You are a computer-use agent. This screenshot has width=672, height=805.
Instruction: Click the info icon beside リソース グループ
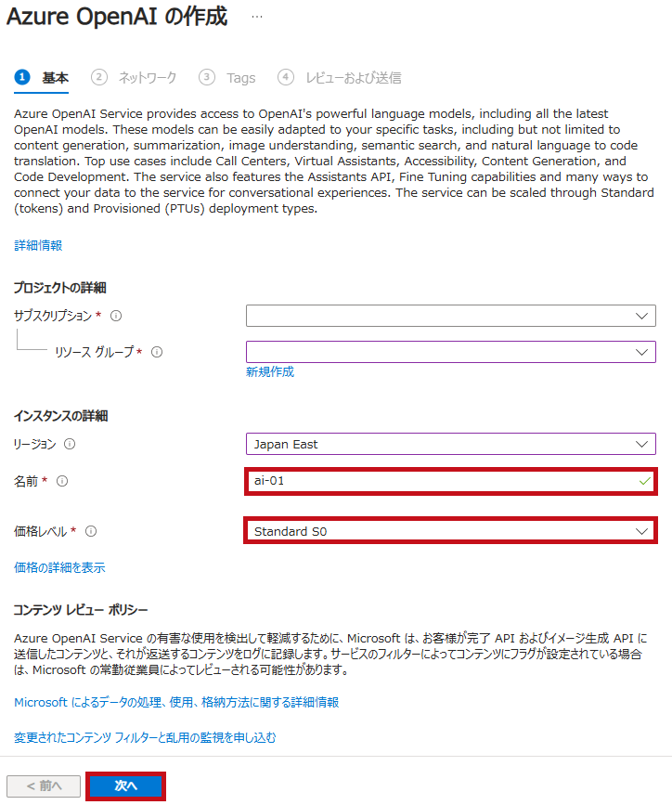(x=157, y=352)
